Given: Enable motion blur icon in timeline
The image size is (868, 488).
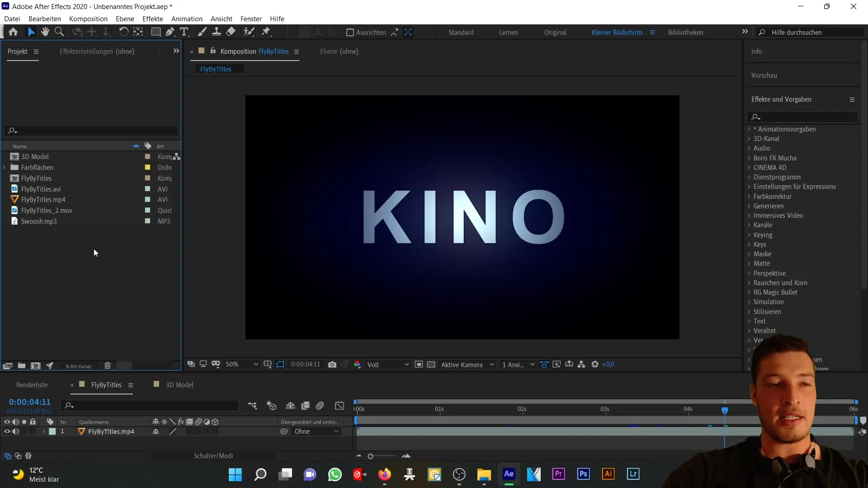Looking at the screenshot, I should click(320, 406).
